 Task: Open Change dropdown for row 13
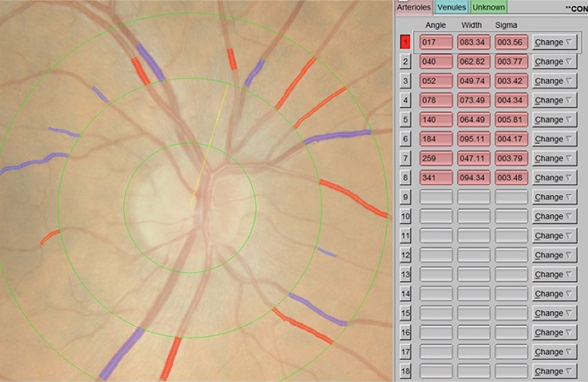[555, 274]
